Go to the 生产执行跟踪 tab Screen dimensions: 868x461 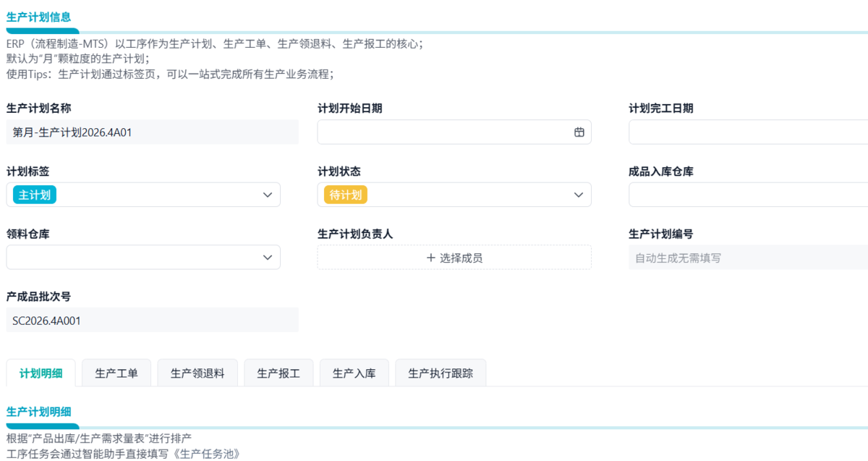point(441,373)
